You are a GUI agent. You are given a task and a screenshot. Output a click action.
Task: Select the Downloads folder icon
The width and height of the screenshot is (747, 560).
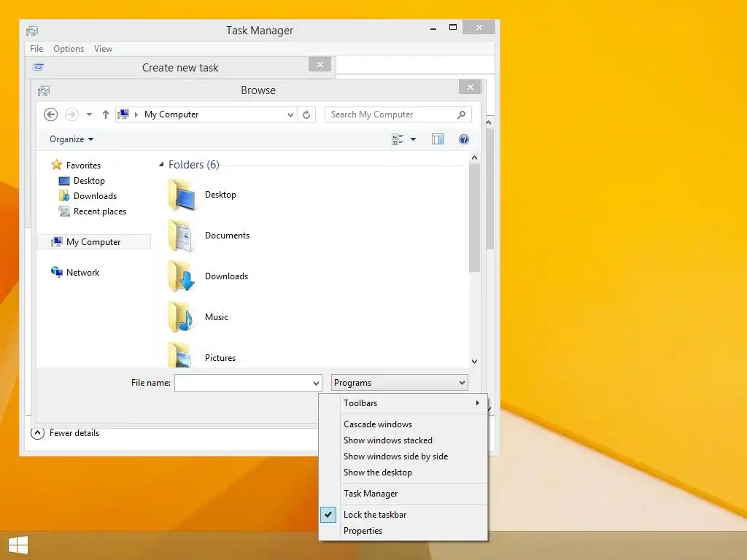tap(182, 276)
